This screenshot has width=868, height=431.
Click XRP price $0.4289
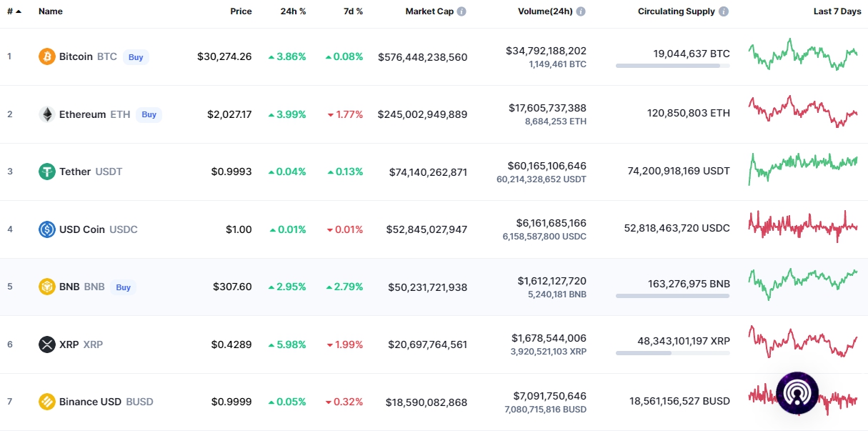[231, 345]
